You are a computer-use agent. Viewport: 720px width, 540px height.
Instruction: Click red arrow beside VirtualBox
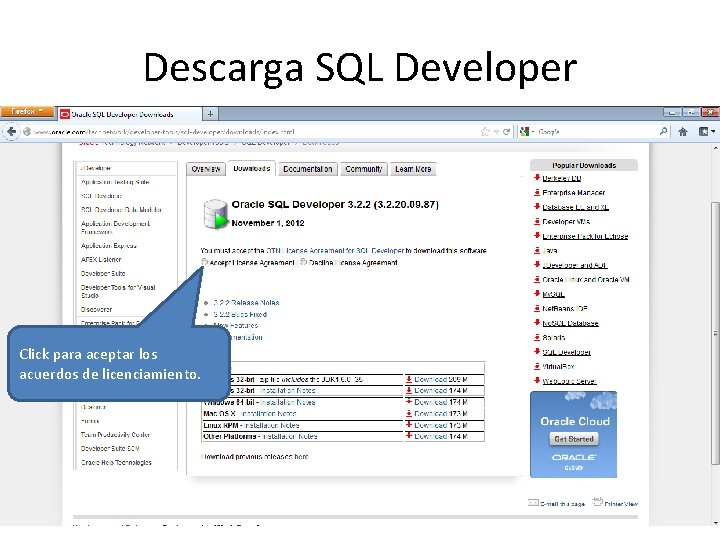pos(536,366)
